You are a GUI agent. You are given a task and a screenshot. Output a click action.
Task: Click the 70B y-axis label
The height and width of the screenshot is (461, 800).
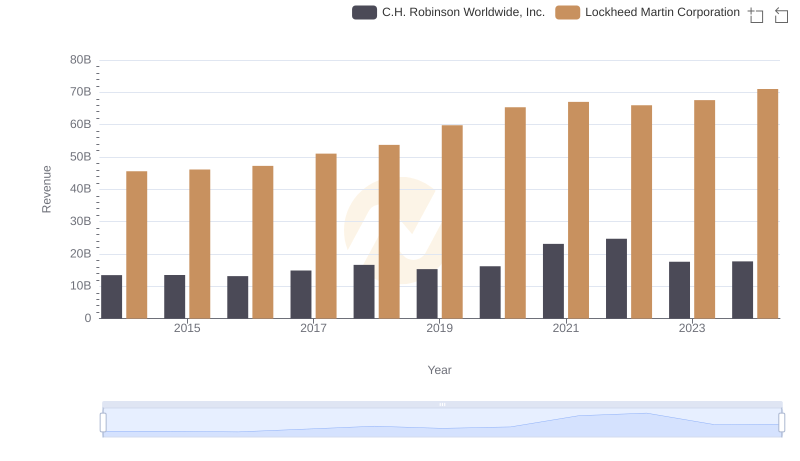click(x=81, y=92)
